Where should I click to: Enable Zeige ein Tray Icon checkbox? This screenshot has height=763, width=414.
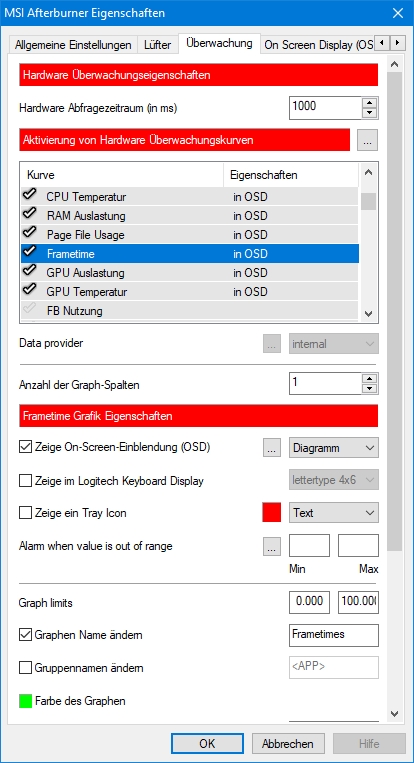point(25,513)
